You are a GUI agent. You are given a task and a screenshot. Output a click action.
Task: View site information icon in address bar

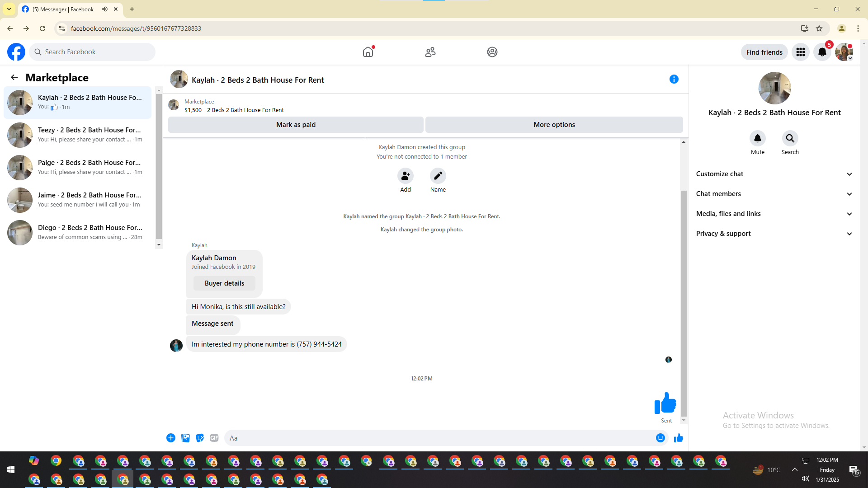click(62, 28)
